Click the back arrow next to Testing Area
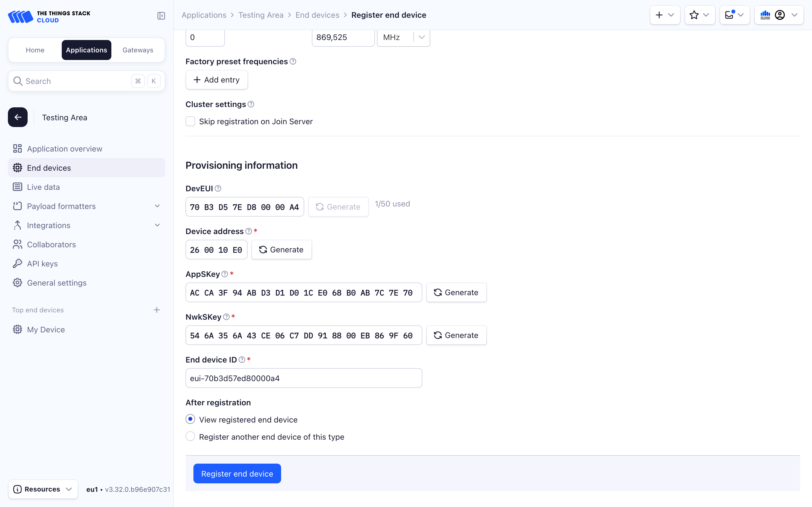The height and width of the screenshot is (507, 812). [18, 117]
